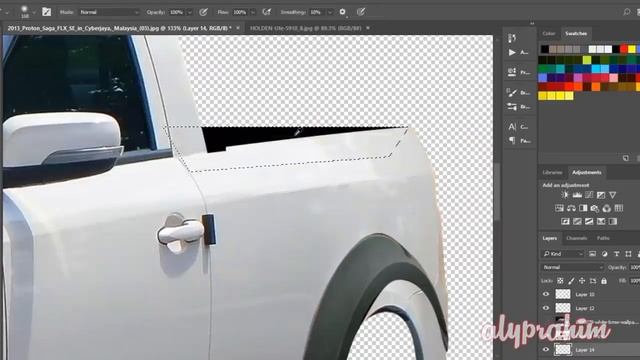The height and width of the screenshot is (360, 640).
Task: Edit the Smoothing value field
Action: pyautogui.click(x=317, y=12)
